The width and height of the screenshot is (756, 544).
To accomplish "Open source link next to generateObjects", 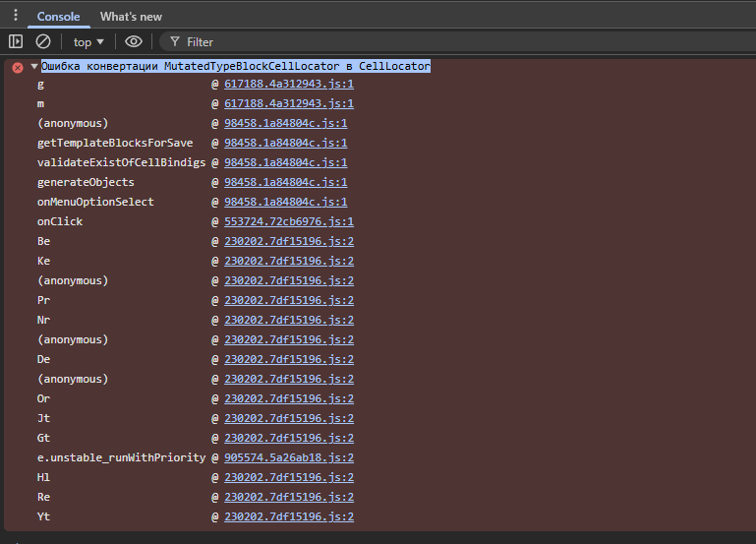I will click(285, 183).
